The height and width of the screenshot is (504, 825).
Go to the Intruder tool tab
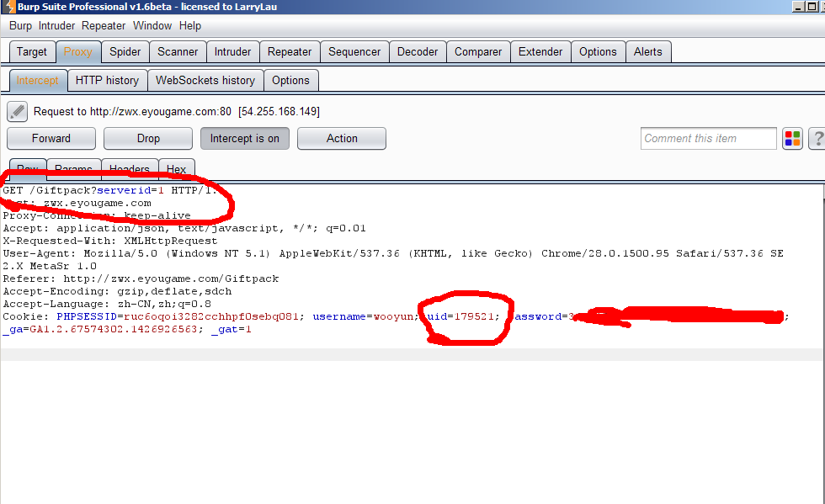pos(232,51)
